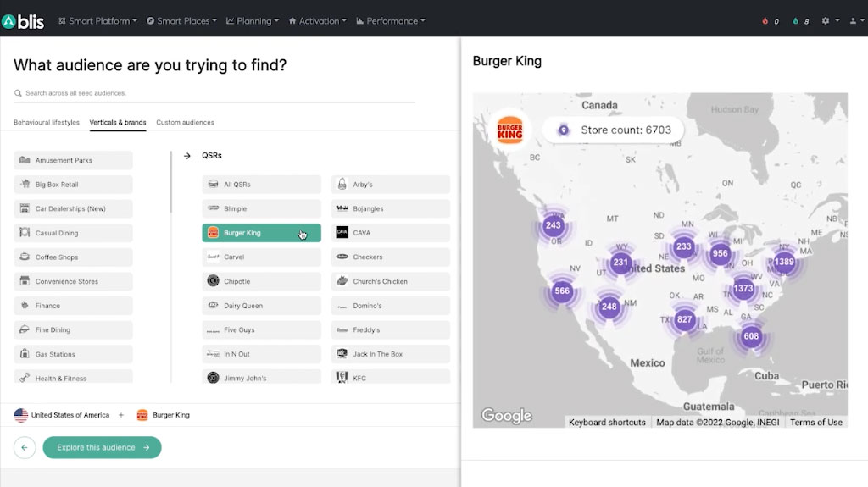Viewport: 868px width, 487px height.
Task: Select the highlighted Burger King brand
Action: tap(261, 233)
